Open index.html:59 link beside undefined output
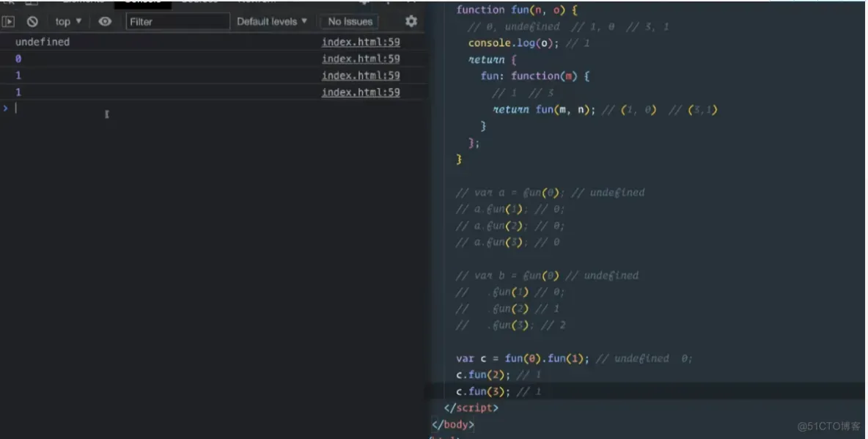Viewport: 868px width, 439px height. coord(361,42)
